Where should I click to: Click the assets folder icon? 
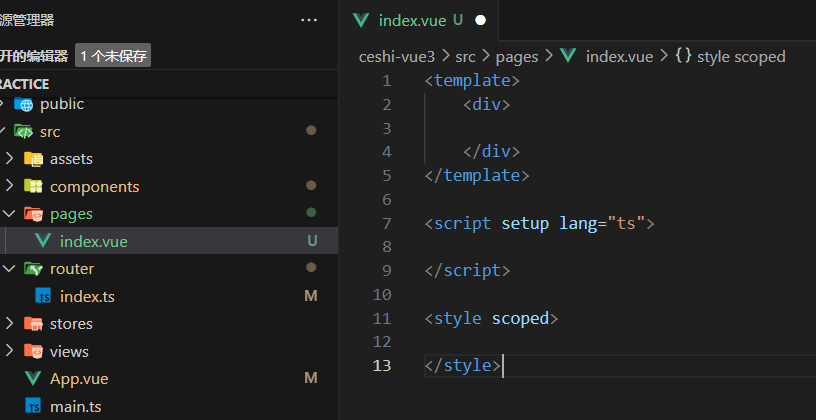point(34,159)
